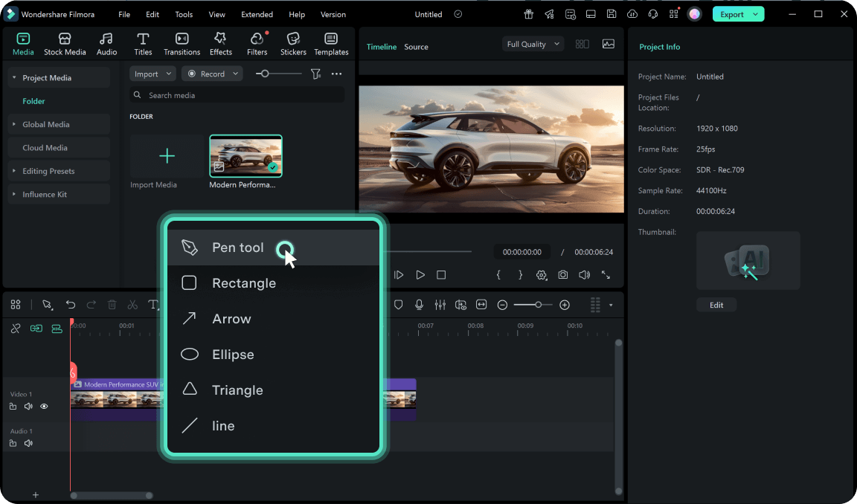857x504 pixels.
Task: Undo the last action in timeline toolbar
Action: click(x=71, y=305)
